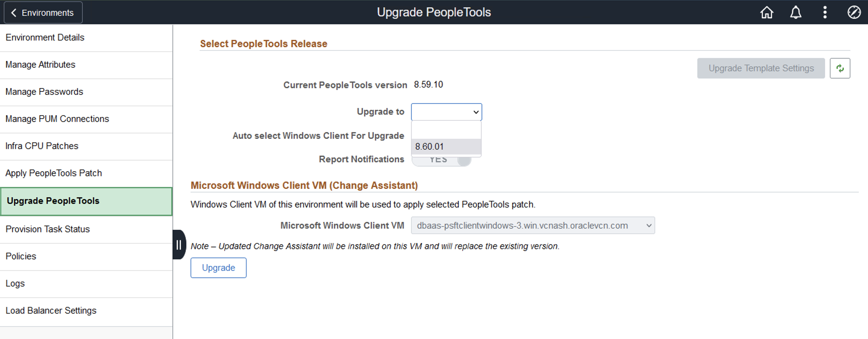This screenshot has width=868, height=339.
Task: Click the green refresh icon button
Action: 840,68
